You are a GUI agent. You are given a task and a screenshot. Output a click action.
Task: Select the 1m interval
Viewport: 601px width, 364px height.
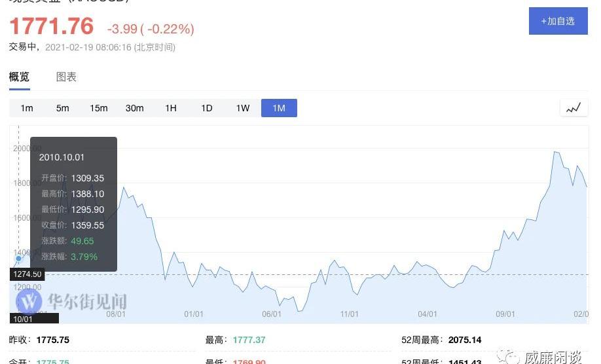[27, 108]
